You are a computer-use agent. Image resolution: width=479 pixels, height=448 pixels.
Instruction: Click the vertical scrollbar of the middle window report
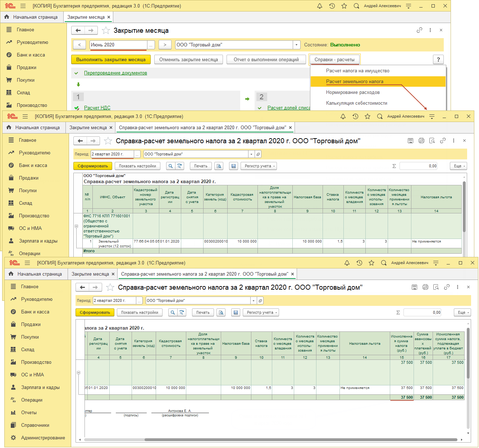[464, 207]
